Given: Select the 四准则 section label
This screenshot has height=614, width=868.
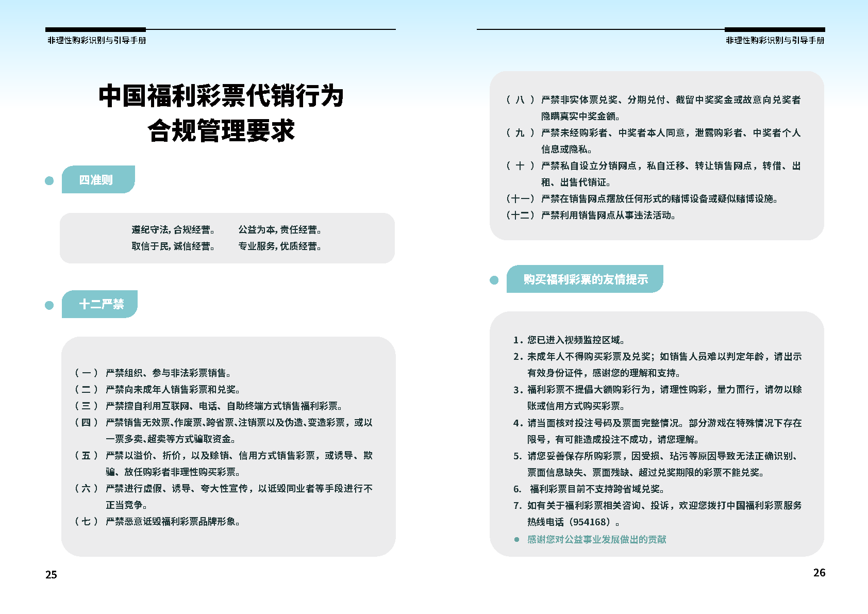Looking at the screenshot, I should pos(98,179).
